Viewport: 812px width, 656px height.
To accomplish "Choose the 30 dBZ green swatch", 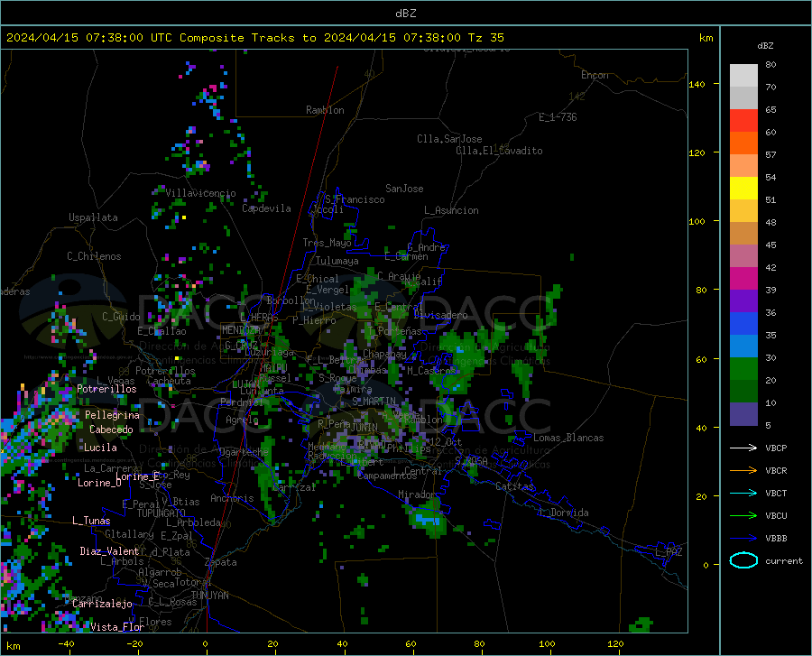I will pos(743,369).
